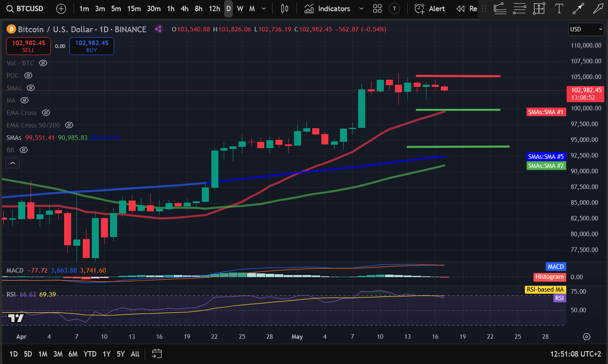
Task: Set date range to YTD
Action: [90, 354]
